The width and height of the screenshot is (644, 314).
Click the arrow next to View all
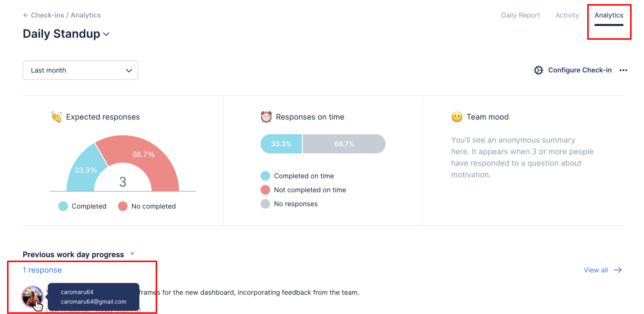pos(618,270)
